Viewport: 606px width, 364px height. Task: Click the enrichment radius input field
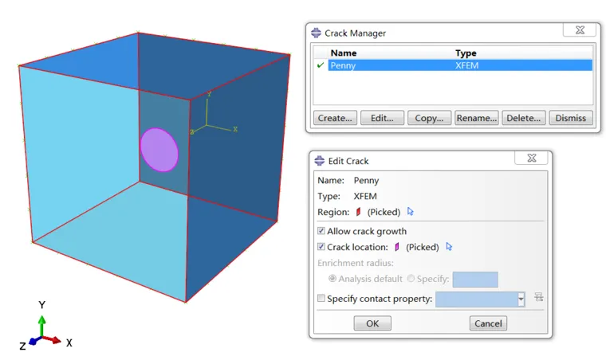click(x=475, y=280)
